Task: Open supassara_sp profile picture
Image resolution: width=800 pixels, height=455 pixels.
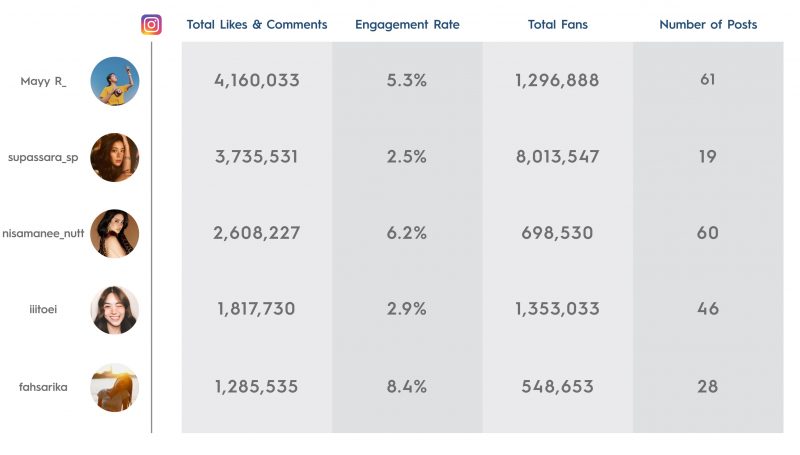Action: 115,158
